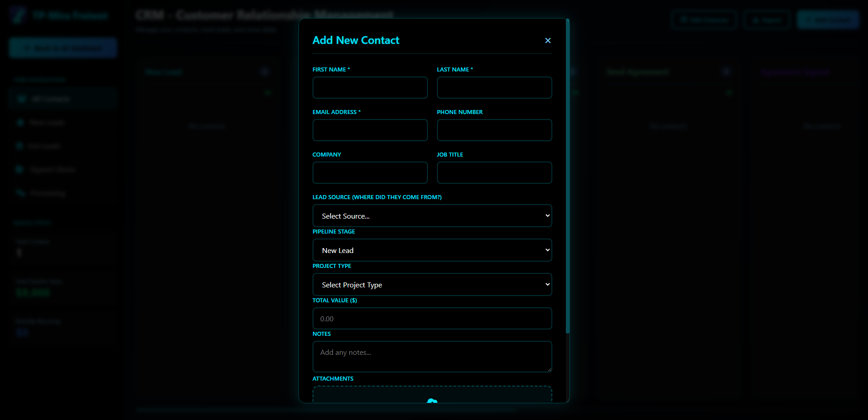Click the Hot Leads icon in the sidebar
Screen dimensions: 868x420
click(x=21, y=146)
